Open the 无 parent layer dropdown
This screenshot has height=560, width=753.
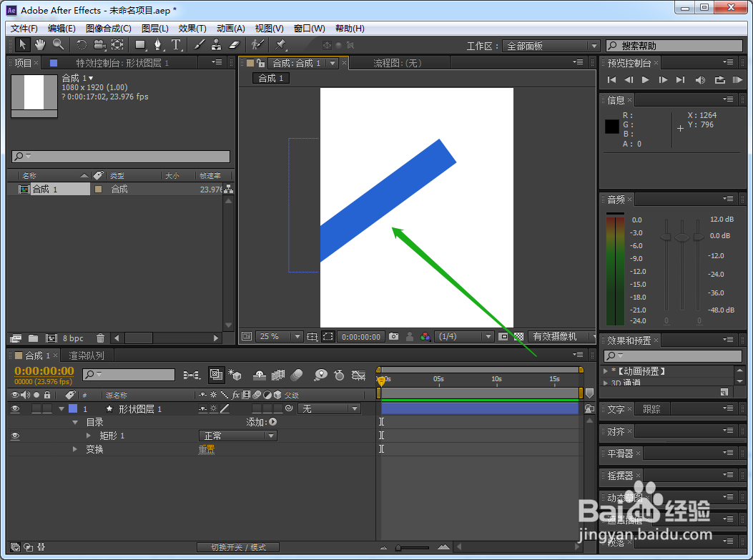[329, 408]
